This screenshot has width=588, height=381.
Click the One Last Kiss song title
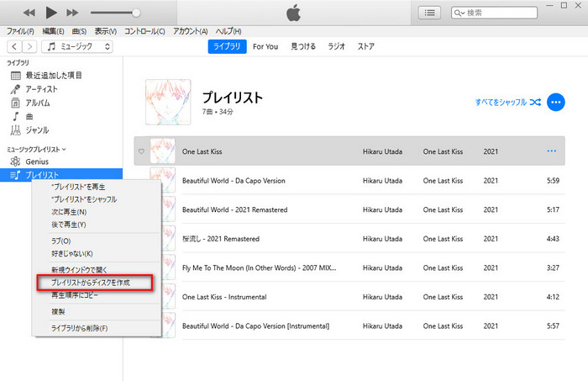pyautogui.click(x=202, y=151)
